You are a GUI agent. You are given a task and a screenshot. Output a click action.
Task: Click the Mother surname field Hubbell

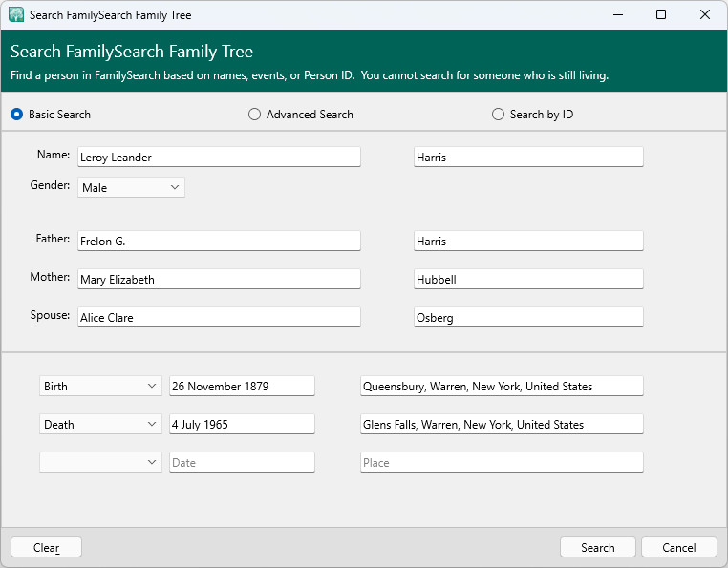[528, 279]
